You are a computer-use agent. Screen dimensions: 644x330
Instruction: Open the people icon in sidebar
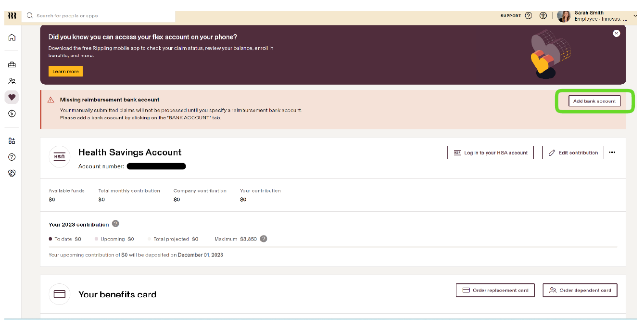12,81
